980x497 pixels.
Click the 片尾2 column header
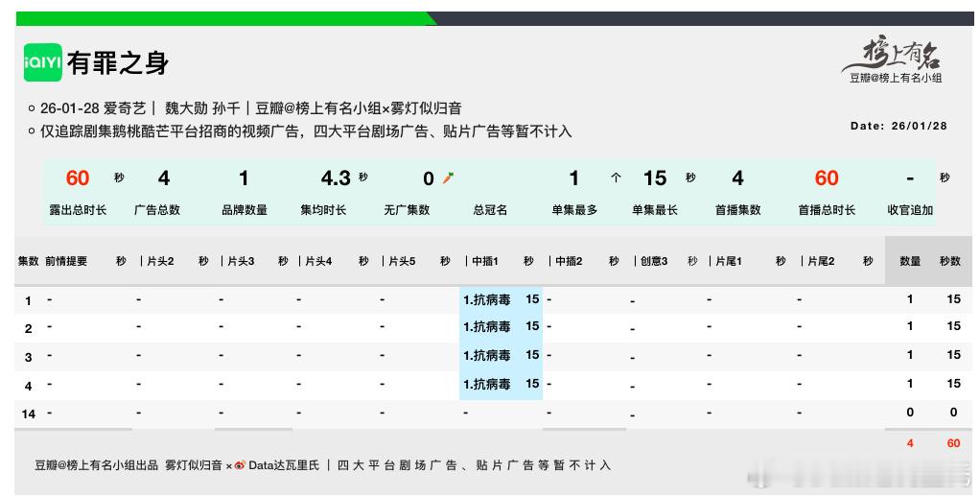[x=821, y=261]
